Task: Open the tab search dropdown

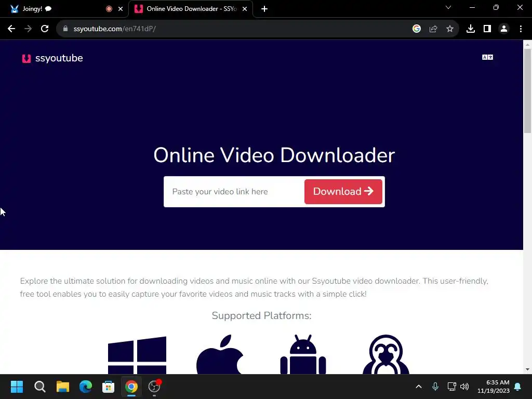Action: click(448, 7)
